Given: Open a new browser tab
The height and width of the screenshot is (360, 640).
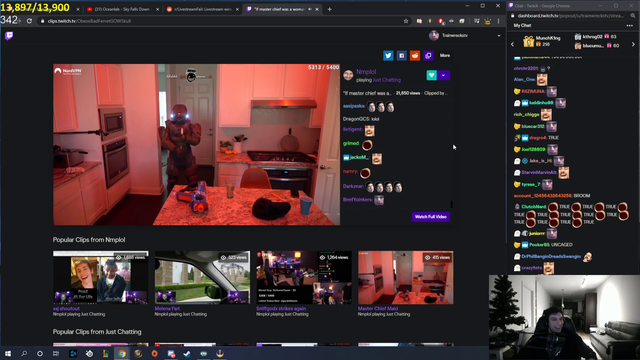Looking at the screenshot, I should point(329,9).
